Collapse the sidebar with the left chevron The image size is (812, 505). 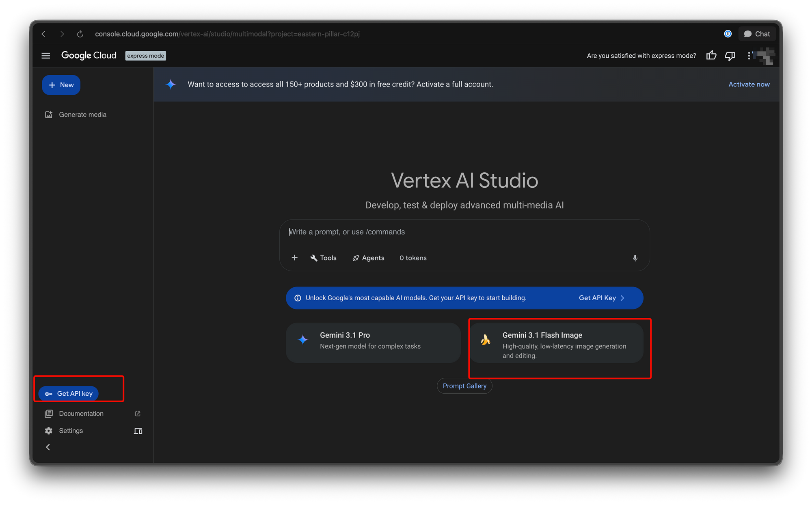[x=48, y=447]
